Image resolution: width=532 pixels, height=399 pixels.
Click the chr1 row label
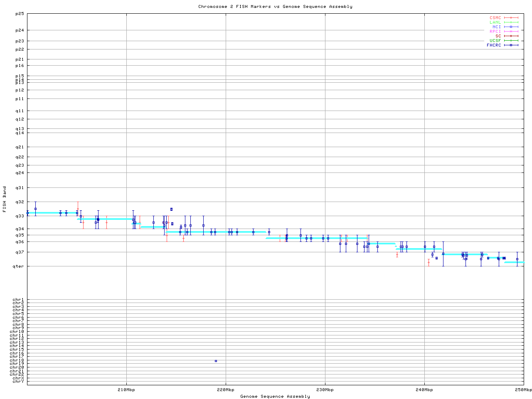(x=18, y=300)
